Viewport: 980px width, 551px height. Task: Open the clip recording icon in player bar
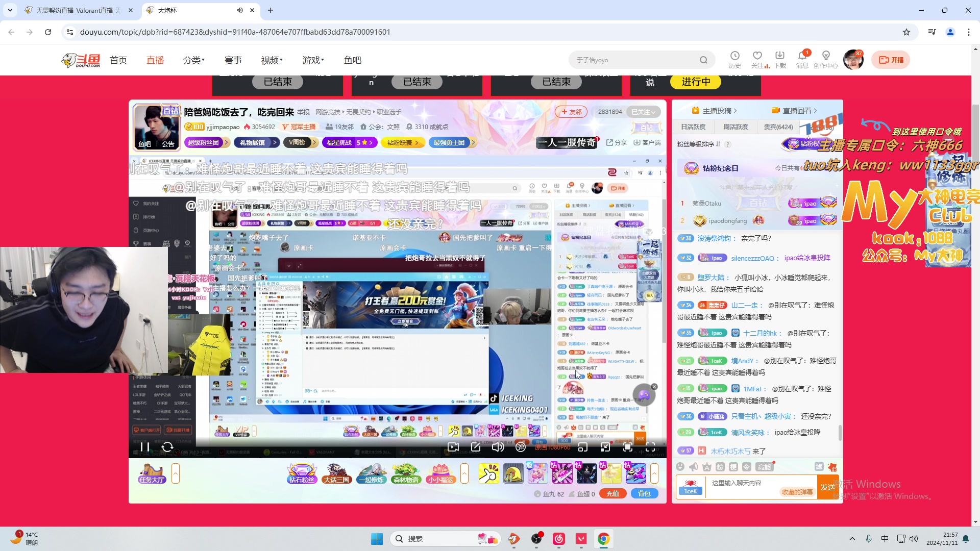point(453,447)
